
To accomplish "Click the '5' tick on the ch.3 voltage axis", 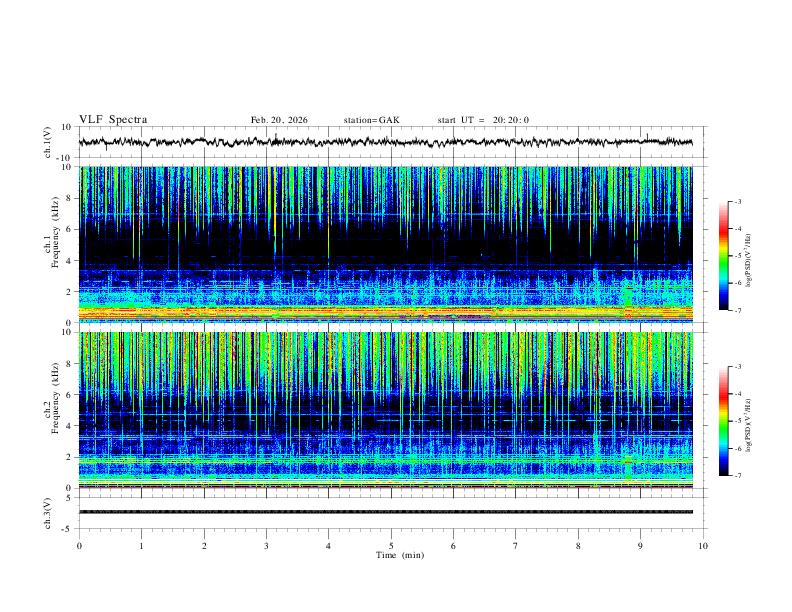I will click(69, 498).
